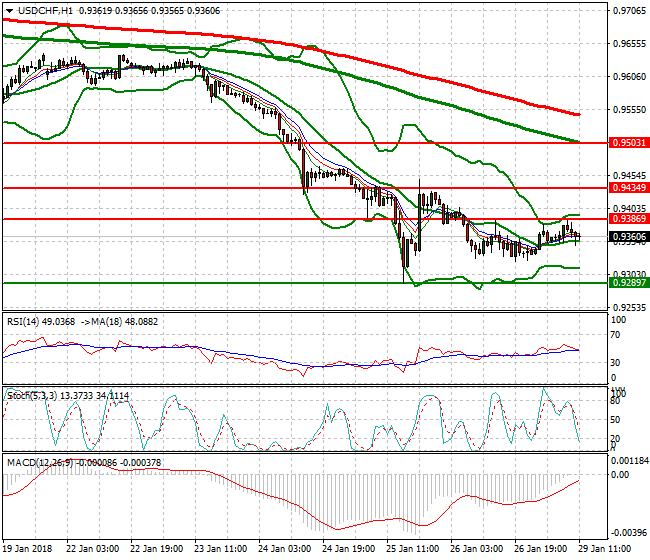Open the chart menu triangle beside USDCHF,H1
650x560 pixels.
[9, 11]
